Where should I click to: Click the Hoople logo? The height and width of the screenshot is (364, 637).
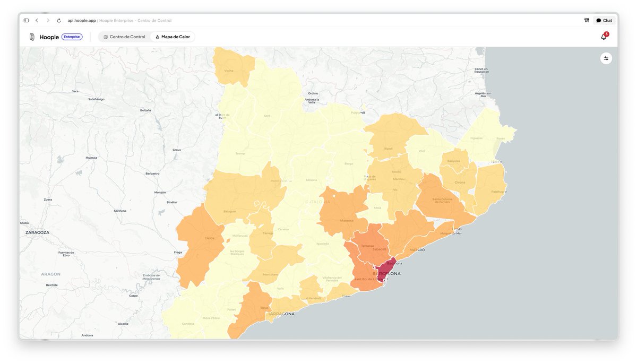pos(44,37)
